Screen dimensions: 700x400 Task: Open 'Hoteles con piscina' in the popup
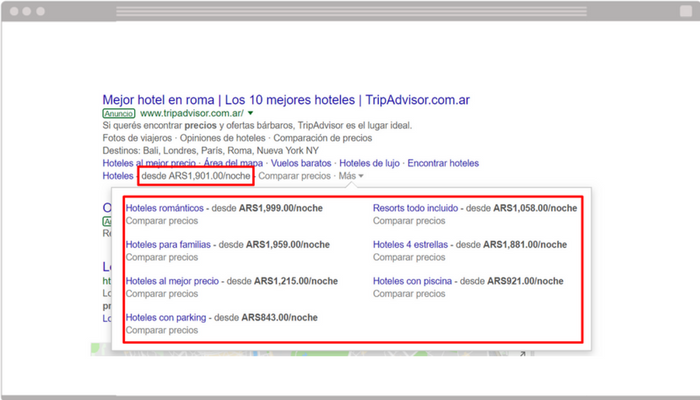click(x=412, y=281)
